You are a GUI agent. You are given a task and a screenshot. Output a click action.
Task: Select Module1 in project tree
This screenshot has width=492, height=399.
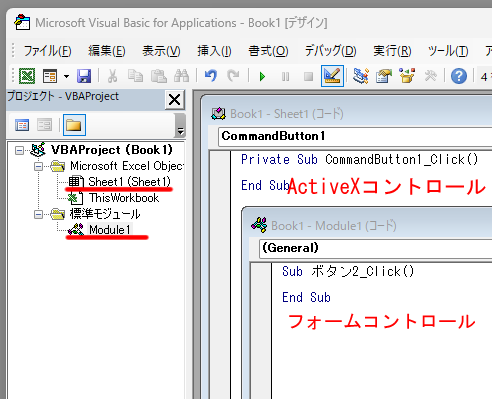point(109,230)
